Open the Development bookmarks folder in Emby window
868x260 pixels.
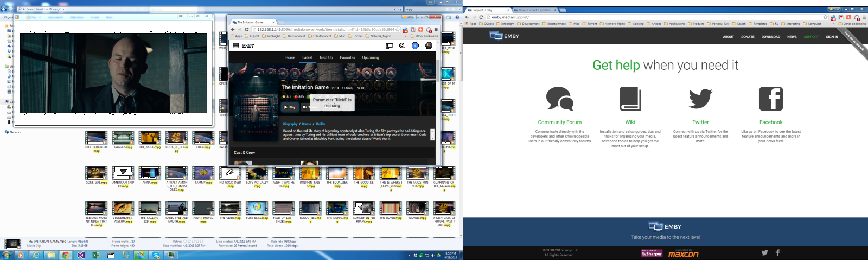pyautogui.click(x=293, y=36)
